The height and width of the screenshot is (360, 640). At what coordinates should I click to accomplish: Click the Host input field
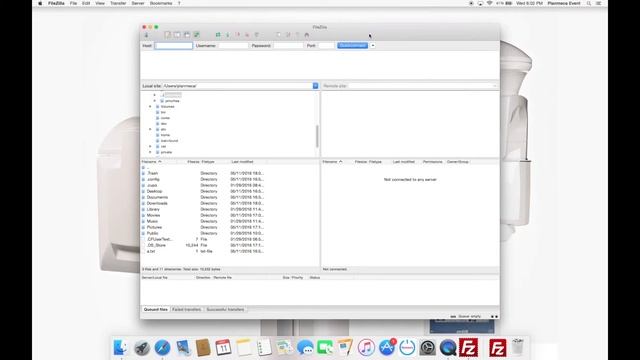click(173, 46)
